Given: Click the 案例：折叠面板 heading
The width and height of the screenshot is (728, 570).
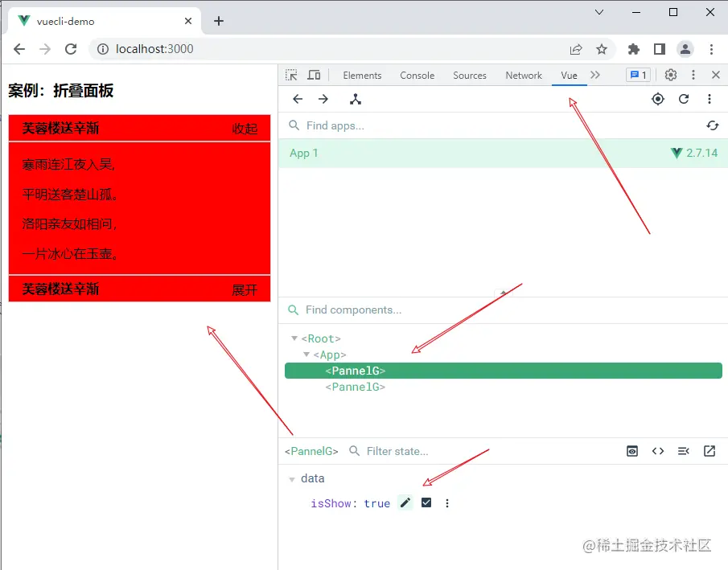Looking at the screenshot, I should [61, 91].
